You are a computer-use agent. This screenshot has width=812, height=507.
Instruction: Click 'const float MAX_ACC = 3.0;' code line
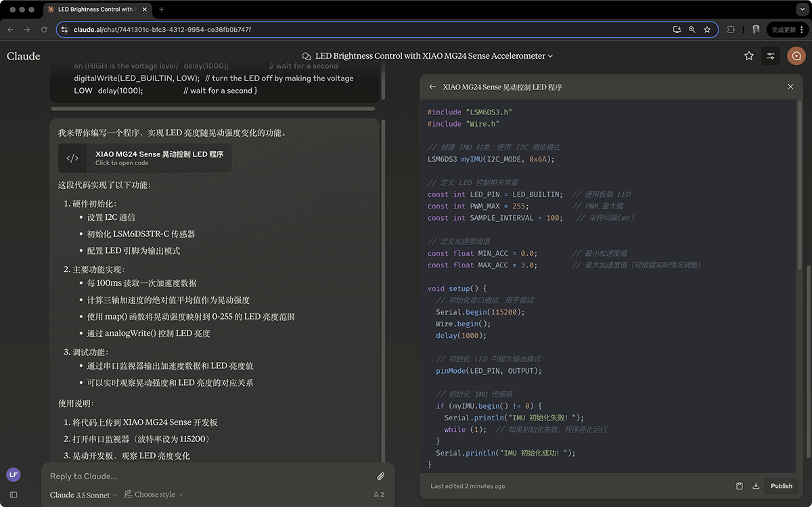coord(482,265)
